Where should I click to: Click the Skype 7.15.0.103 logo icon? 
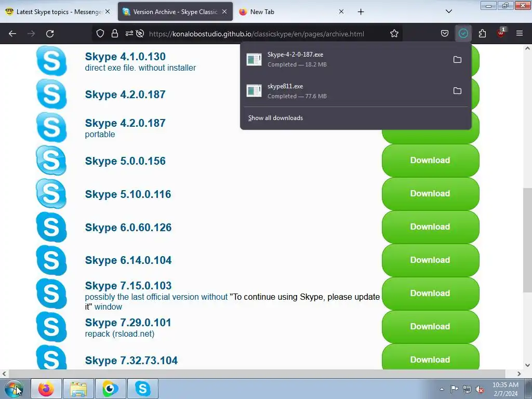click(x=51, y=294)
